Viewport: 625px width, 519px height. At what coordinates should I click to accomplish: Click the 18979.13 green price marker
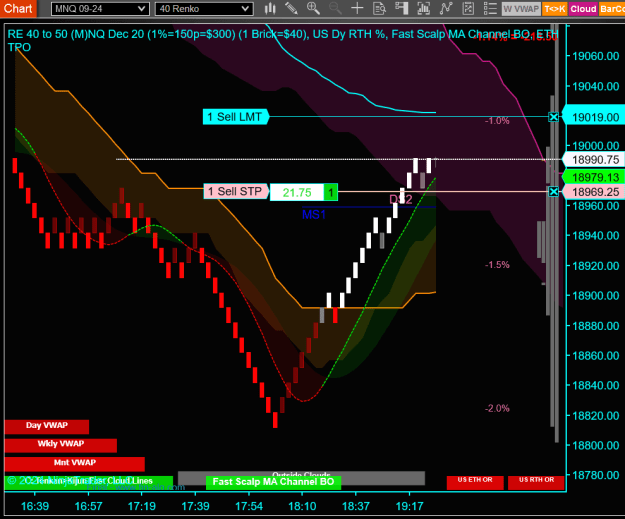[x=594, y=177]
